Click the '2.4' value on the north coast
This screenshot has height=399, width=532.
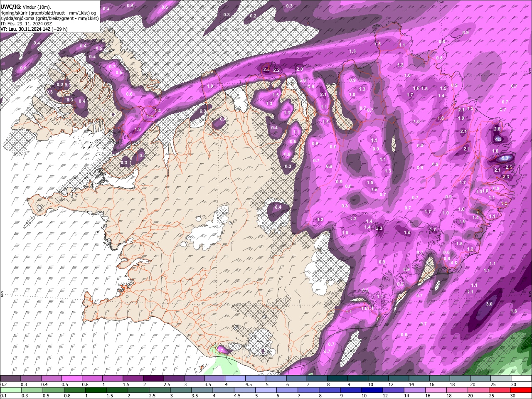[266, 70]
